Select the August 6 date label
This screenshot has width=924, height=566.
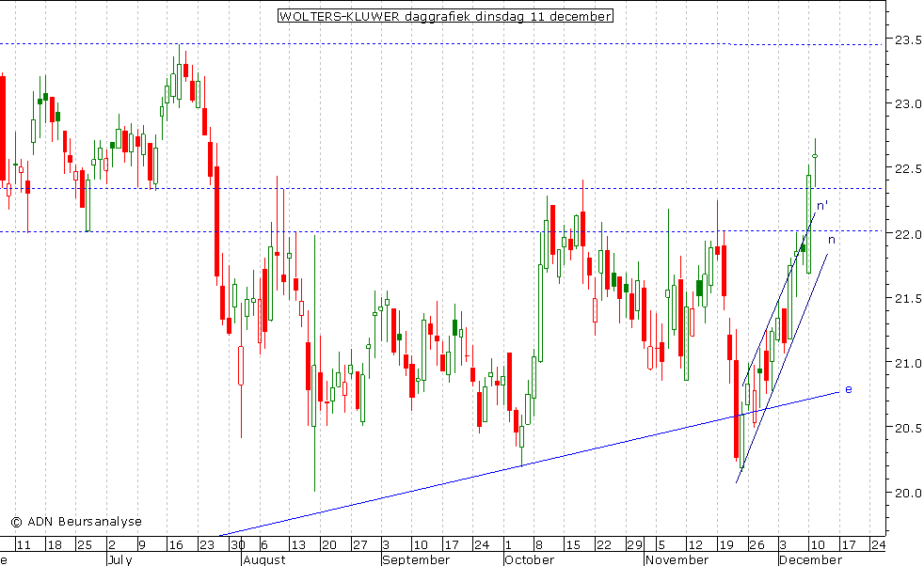(264, 544)
